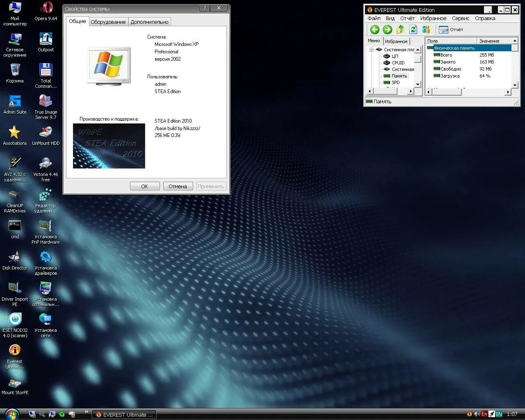This screenshot has width=525, height=420.
Task: Click the EVEREST users icon in toolbar
Action: (x=426, y=30)
